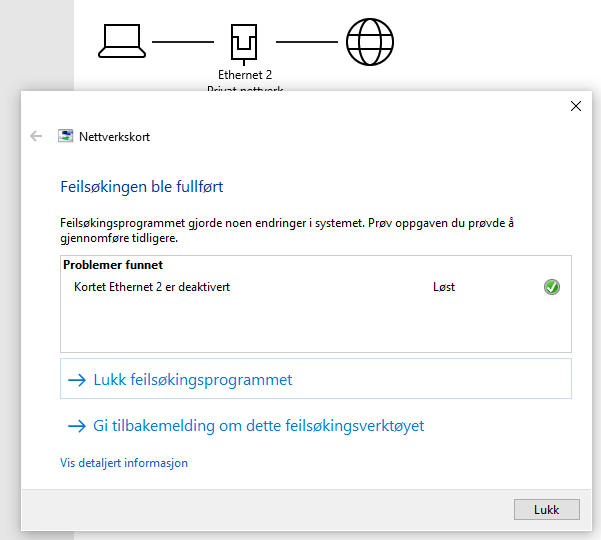Viewport: 601px width, 540px height.
Task: Click the back arrow in troubleshooter
Action: (36, 136)
